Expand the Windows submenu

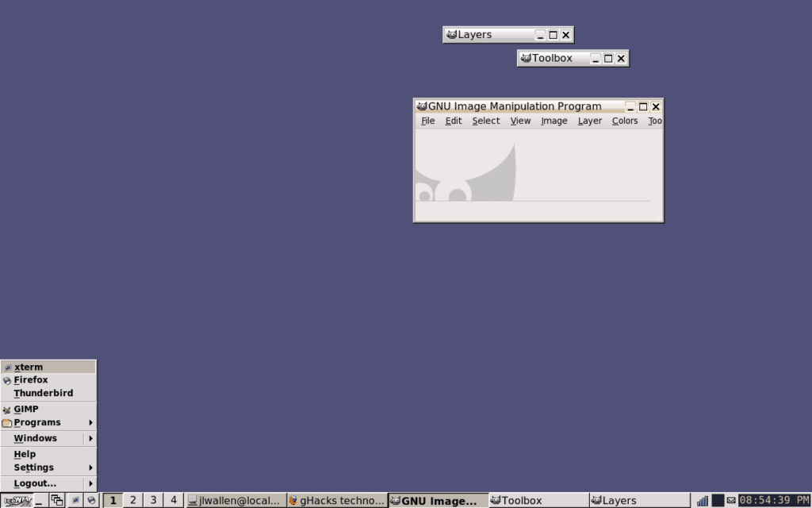point(35,437)
